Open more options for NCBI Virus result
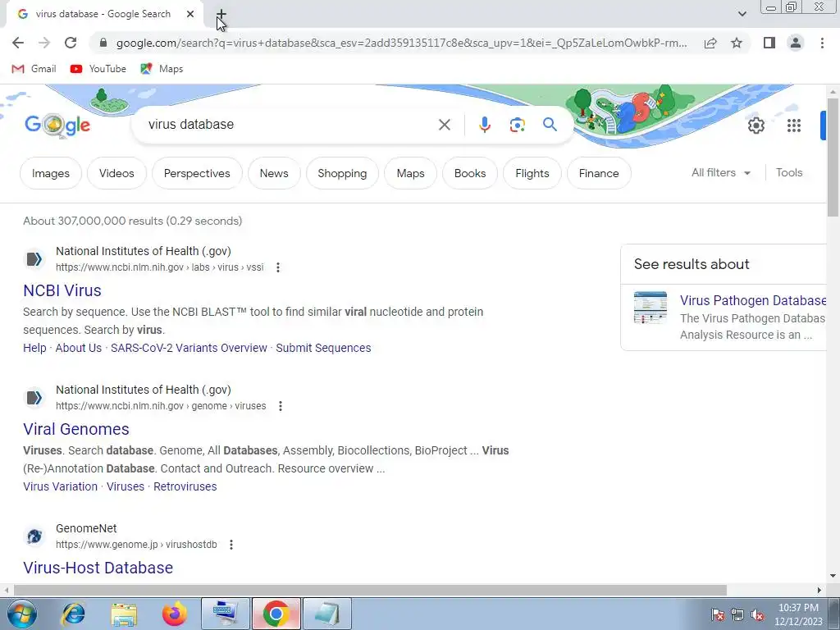Image resolution: width=840 pixels, height=630 pixels. (277, 267)
